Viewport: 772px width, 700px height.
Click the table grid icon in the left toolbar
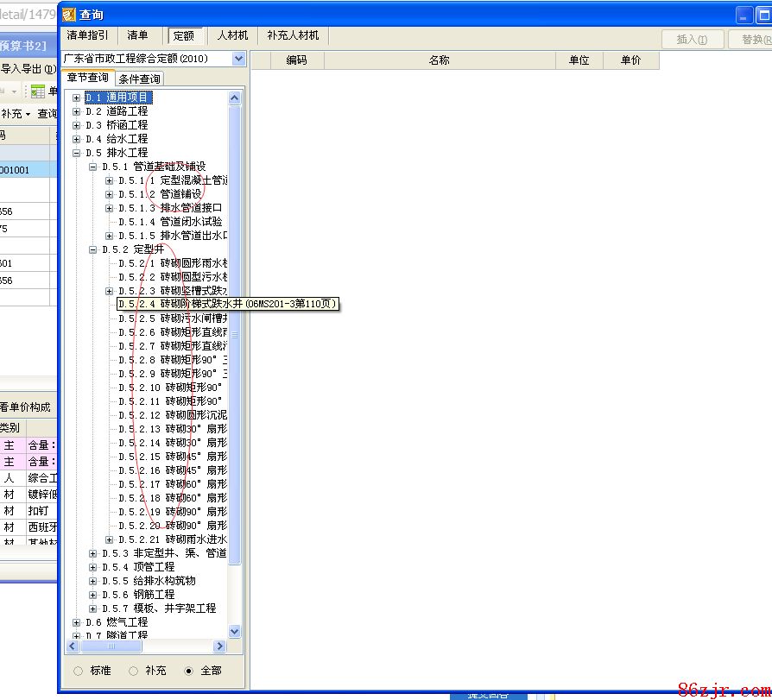coord(38,91)
